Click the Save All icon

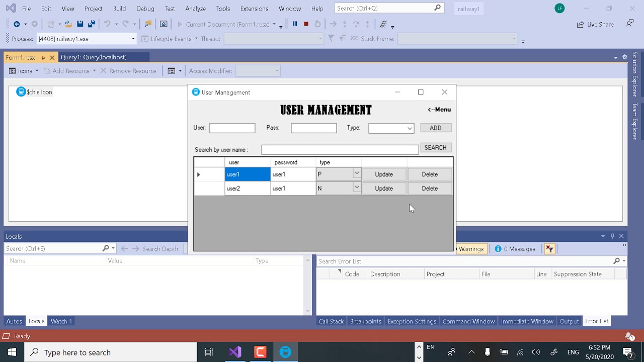tap(92, 24)
